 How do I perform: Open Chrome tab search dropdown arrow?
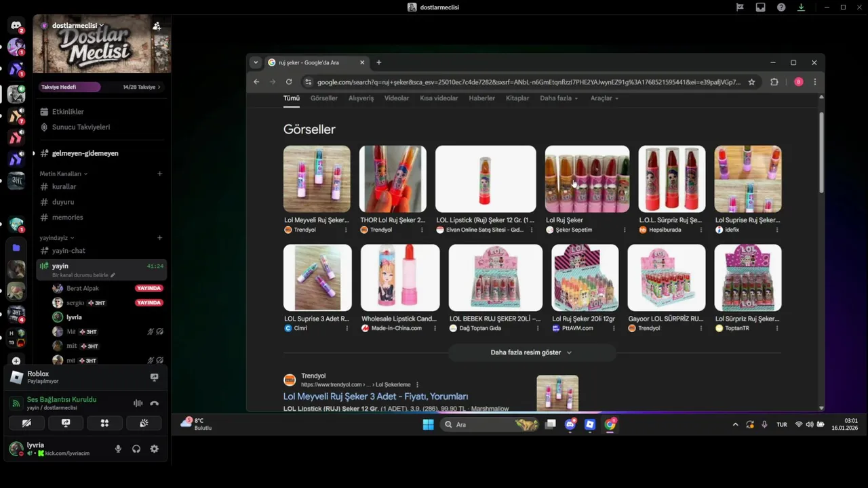pos(256,62)
